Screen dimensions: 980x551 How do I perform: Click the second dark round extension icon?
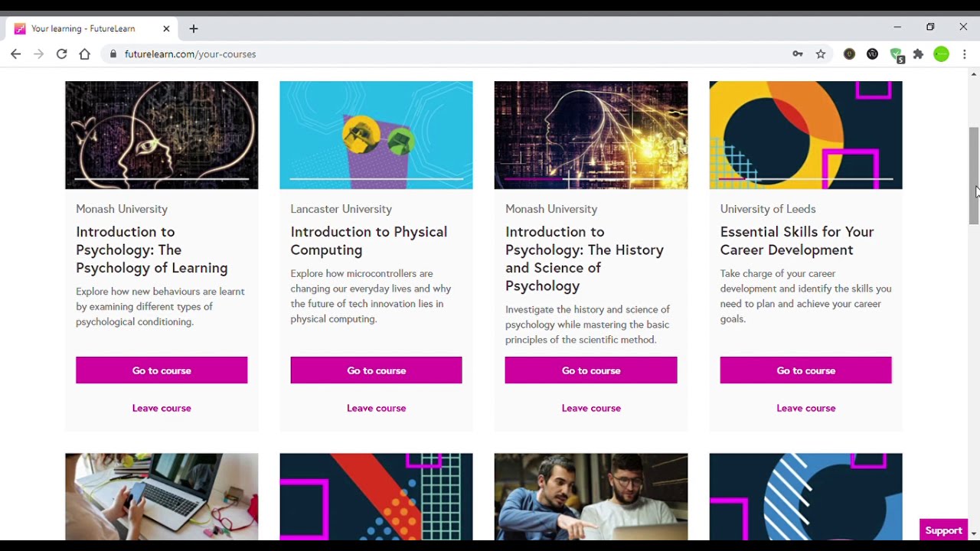pos(872,54)
